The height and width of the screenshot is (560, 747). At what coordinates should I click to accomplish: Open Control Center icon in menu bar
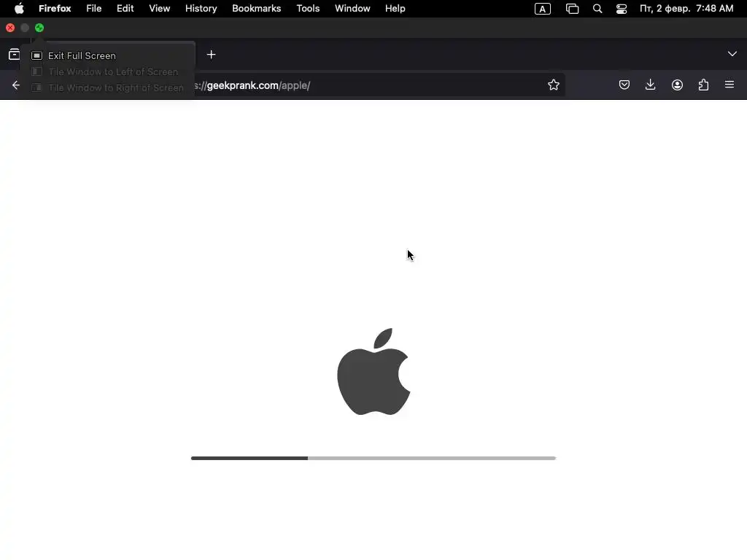click(622, 9)
